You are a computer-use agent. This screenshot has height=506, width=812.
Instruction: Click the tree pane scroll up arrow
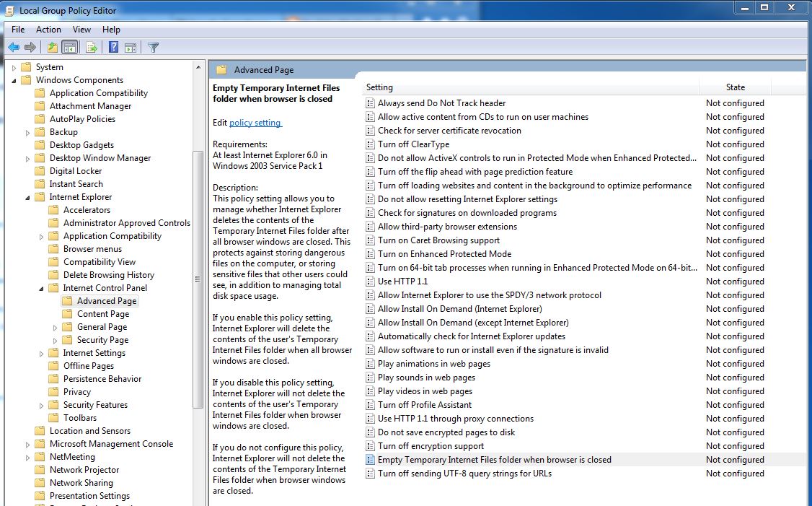(198, 67)
